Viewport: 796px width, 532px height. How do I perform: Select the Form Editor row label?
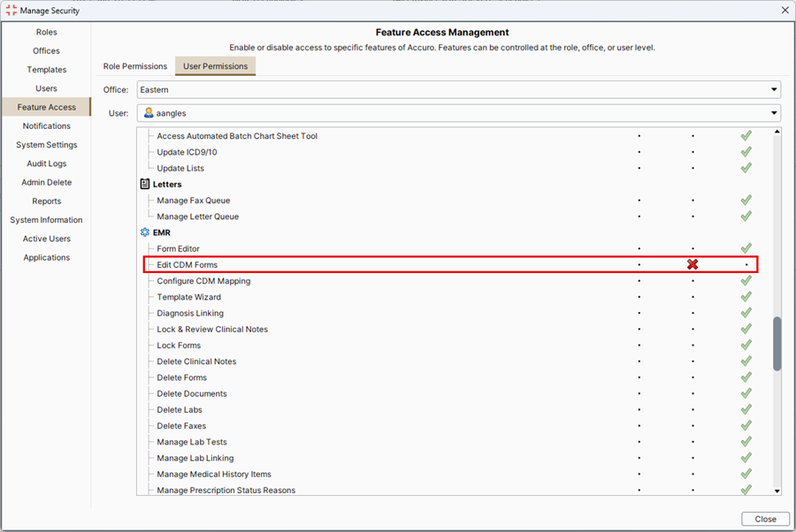coord(178,248)
